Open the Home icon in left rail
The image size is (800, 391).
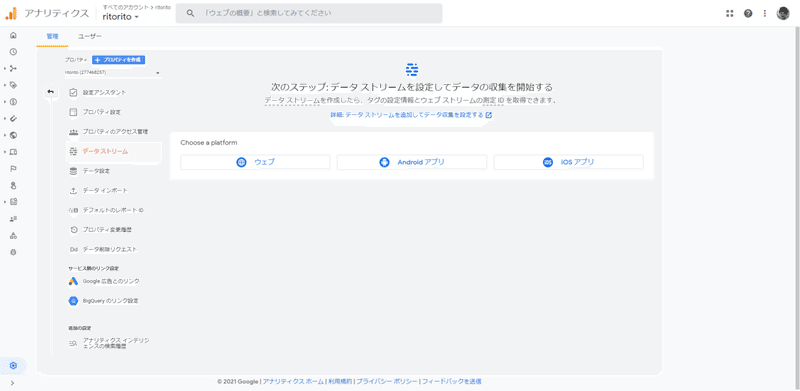[x=13, y=35]
